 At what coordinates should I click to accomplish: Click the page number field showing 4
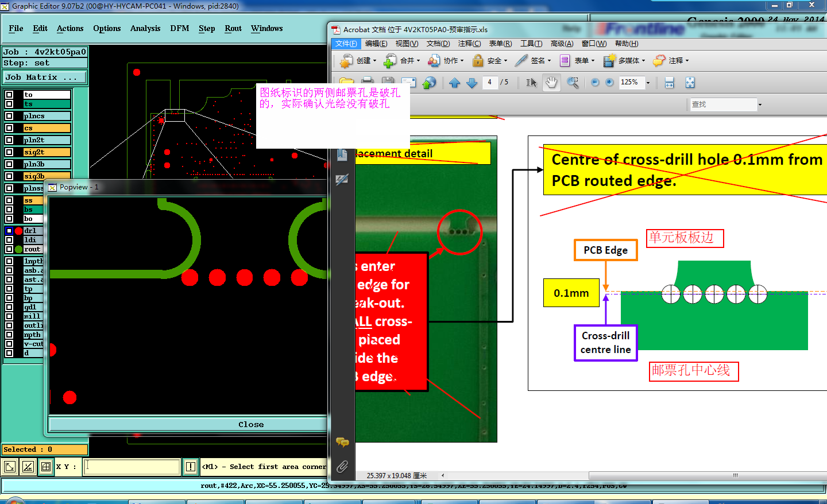coord(490,82)
